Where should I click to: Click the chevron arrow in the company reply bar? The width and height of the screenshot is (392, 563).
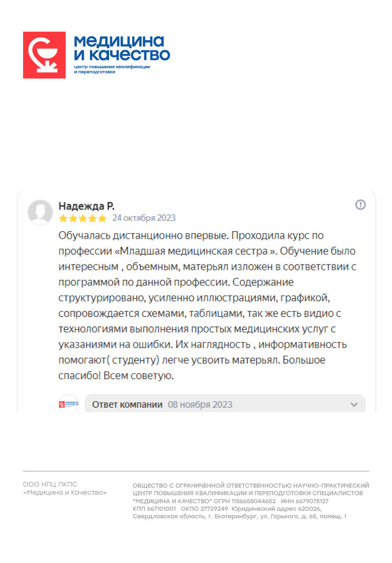click(354, 405)
